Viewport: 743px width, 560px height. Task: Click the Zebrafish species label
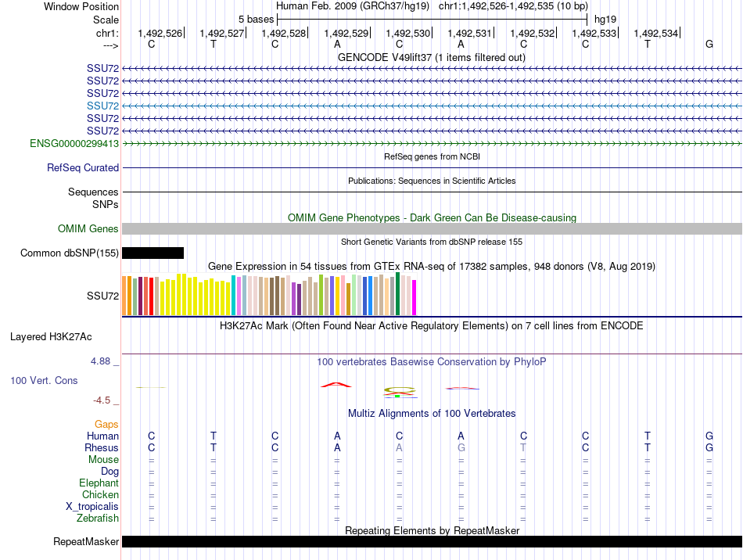click(x=98, y=518)
